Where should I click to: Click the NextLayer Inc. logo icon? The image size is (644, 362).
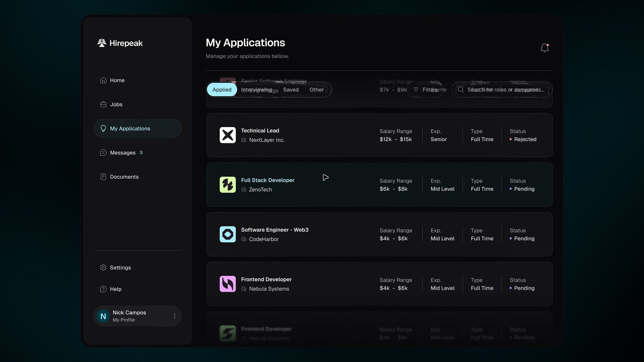coord(228,135)
